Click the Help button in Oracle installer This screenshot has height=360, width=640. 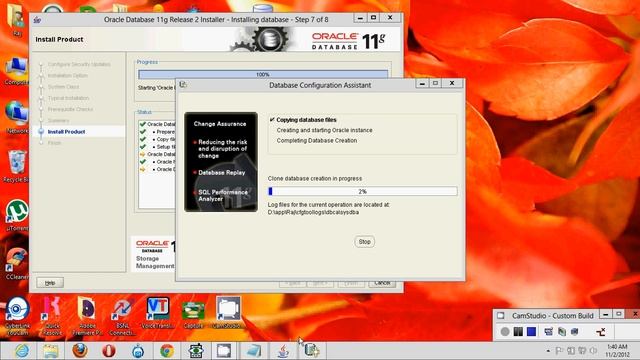(50, 282)
